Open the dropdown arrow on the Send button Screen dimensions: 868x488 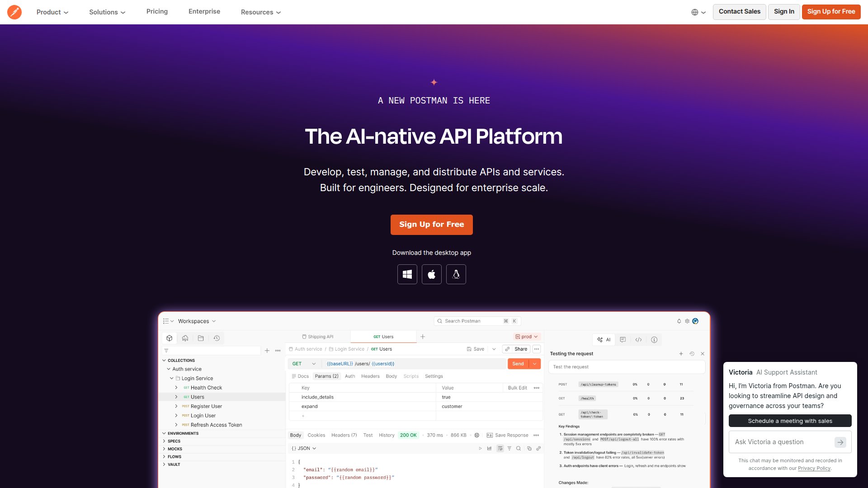coord(535,364)
